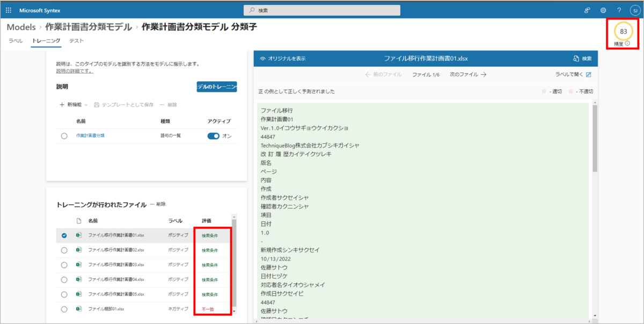Open the help question mark icon
This screenshot has height=324, width=644.
click(x=619, y=10)
